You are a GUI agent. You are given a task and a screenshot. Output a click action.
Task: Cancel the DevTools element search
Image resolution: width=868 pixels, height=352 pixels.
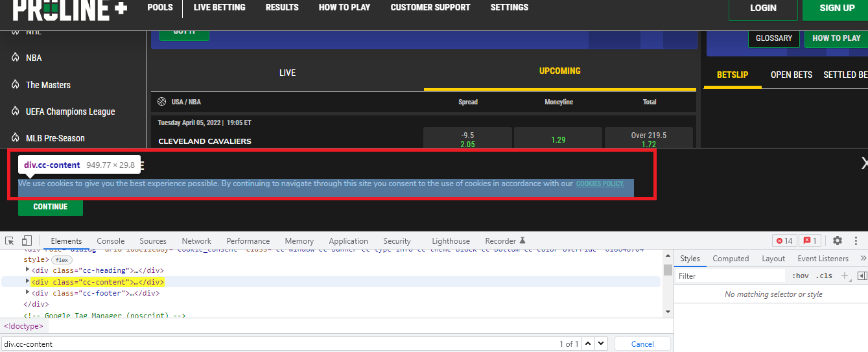642,344
